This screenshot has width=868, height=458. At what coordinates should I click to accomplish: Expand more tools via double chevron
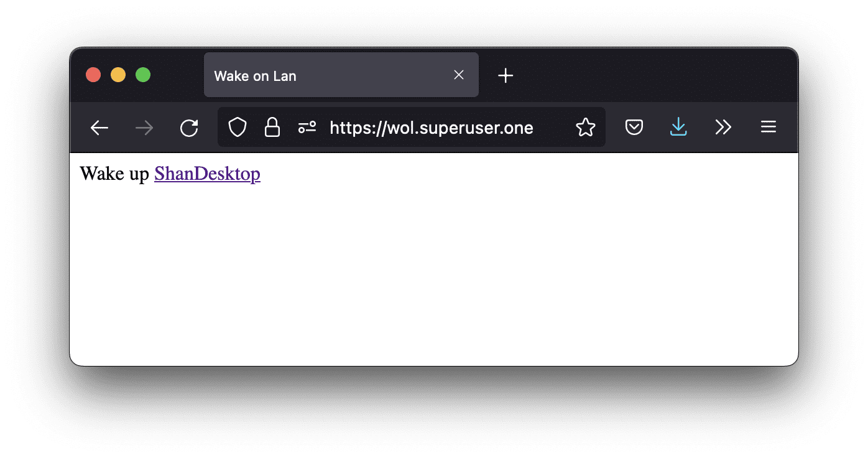pyautogui.click(x=723, y=128)
